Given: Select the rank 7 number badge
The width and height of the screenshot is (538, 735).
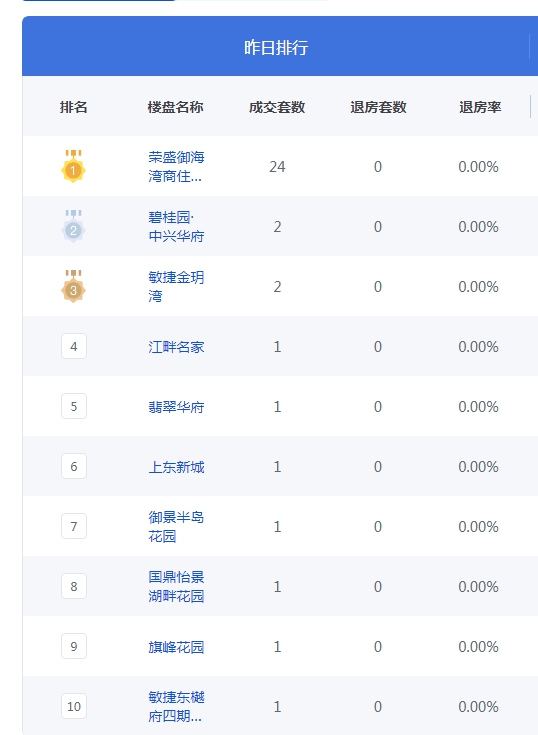Looking at the screenshot, I should pyautogui.click(x=74, y=526).
